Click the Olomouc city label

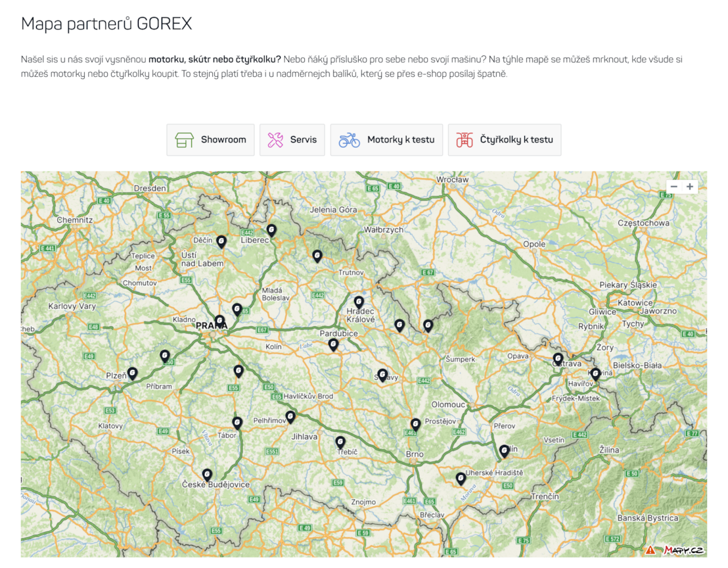[448, 404]
